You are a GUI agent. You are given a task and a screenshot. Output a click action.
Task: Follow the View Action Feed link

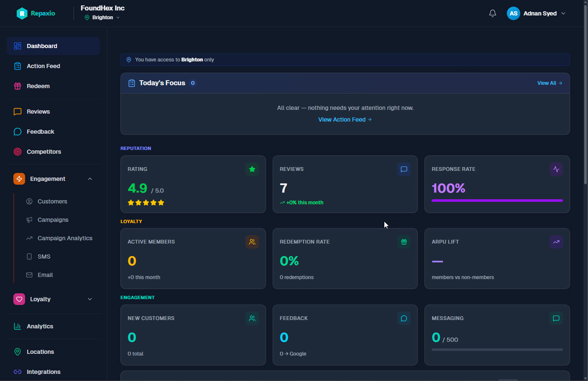click(x=345, y=119)
